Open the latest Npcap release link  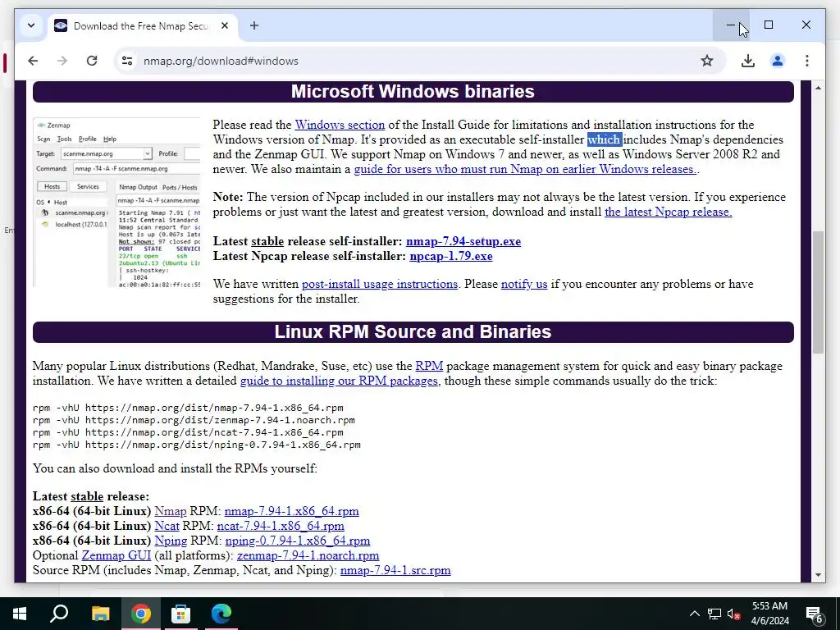[668, 212]
